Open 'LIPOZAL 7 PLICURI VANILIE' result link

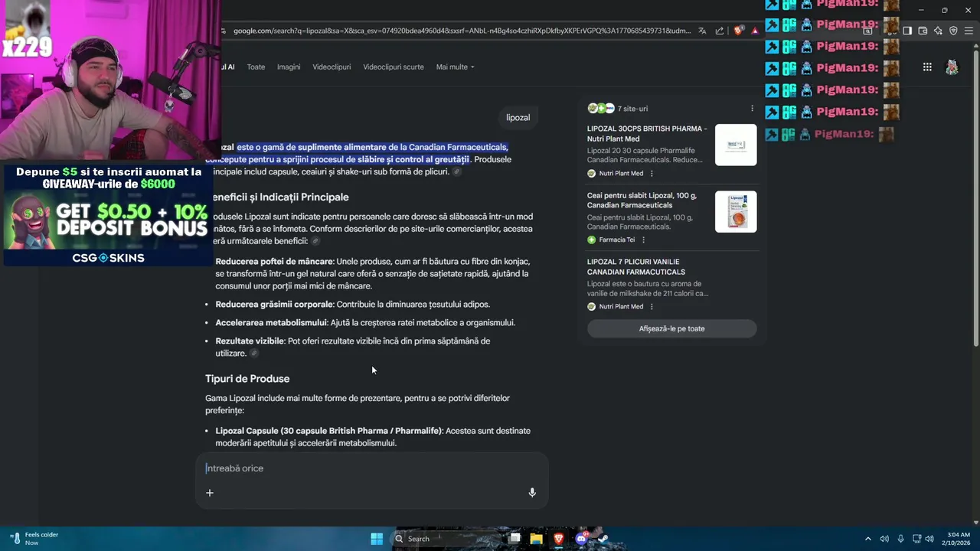coord(636,267)
